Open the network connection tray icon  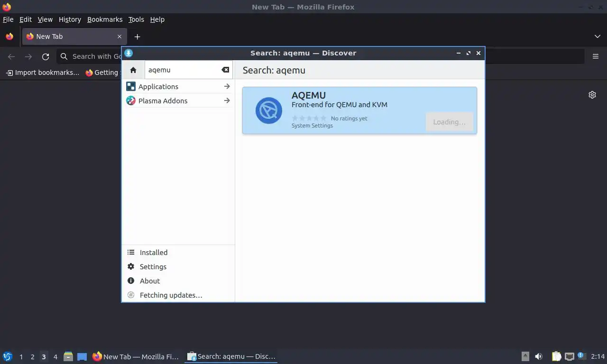(569, 356)
